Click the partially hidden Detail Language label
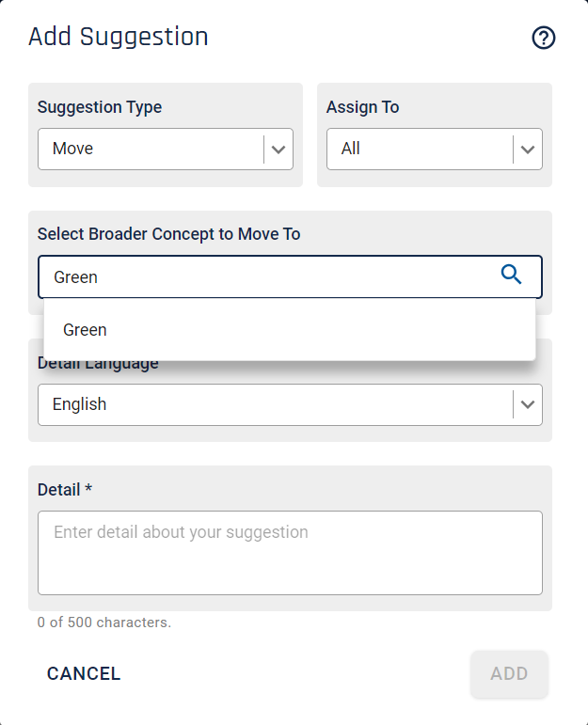The image size is (588, 725). [98, 365]
